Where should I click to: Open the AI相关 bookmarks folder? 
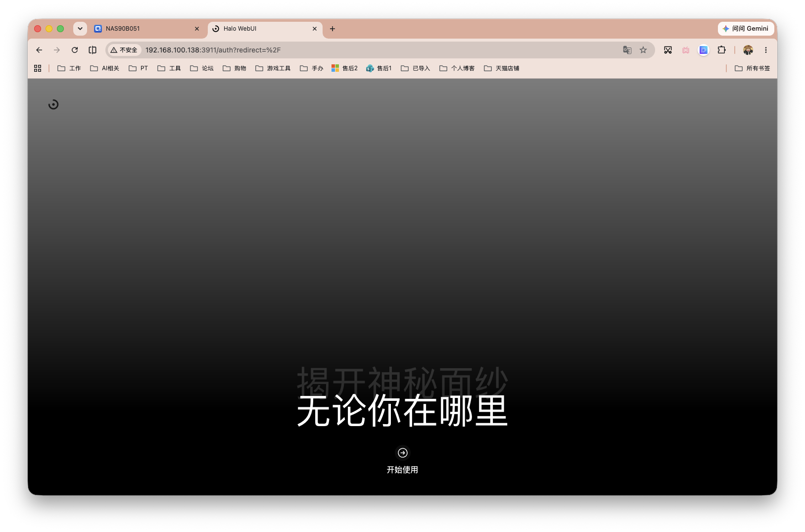tap(105, 68)
